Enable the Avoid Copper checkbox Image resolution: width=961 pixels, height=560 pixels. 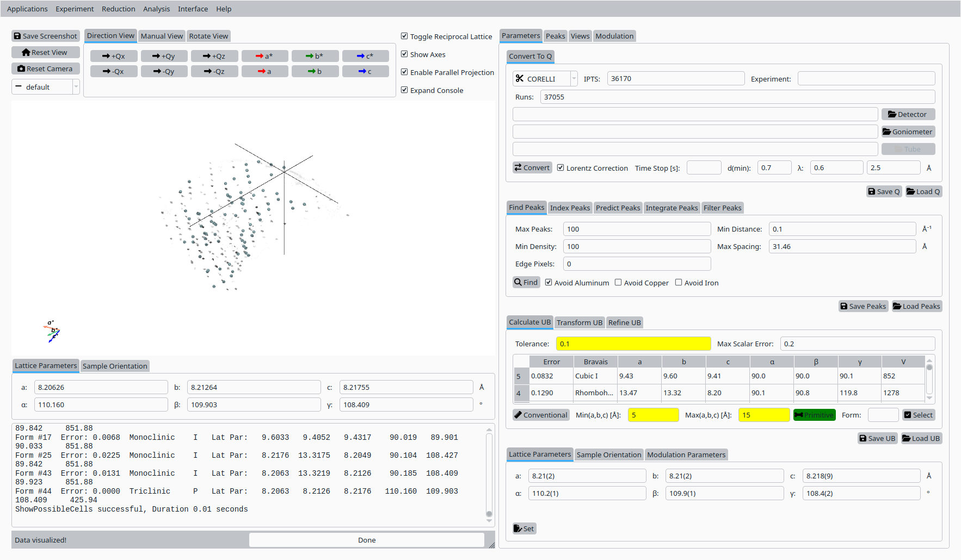click(618, 283)
